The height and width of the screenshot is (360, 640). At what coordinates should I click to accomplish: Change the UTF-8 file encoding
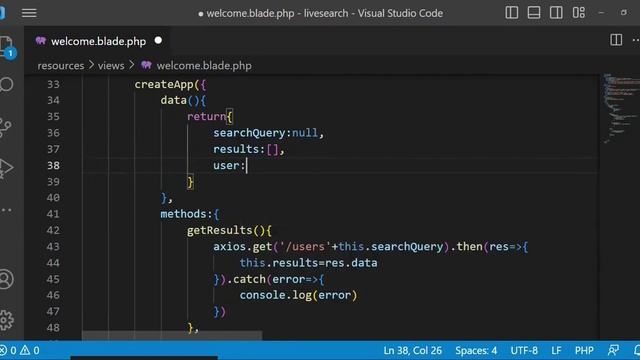[524, 351]
